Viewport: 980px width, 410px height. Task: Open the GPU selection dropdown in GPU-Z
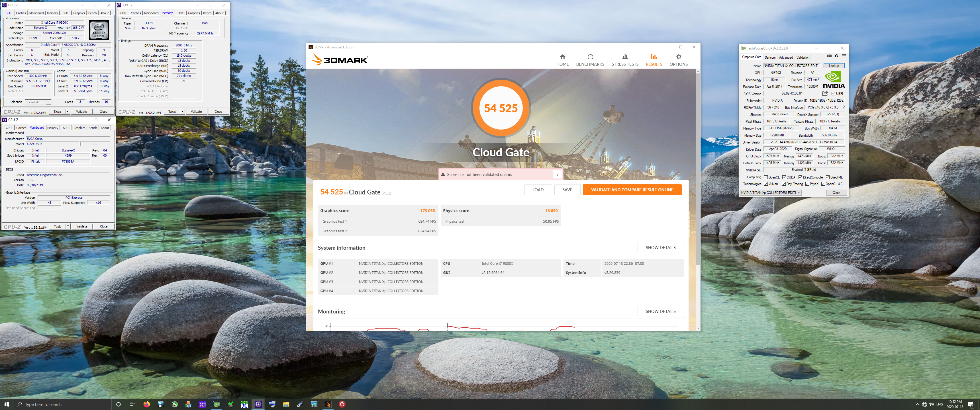[x=771, y=193]
